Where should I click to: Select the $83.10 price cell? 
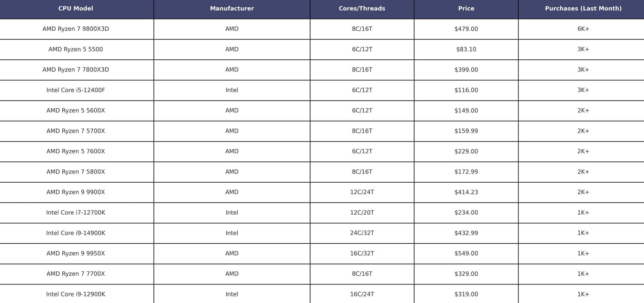tap(466, 49)
